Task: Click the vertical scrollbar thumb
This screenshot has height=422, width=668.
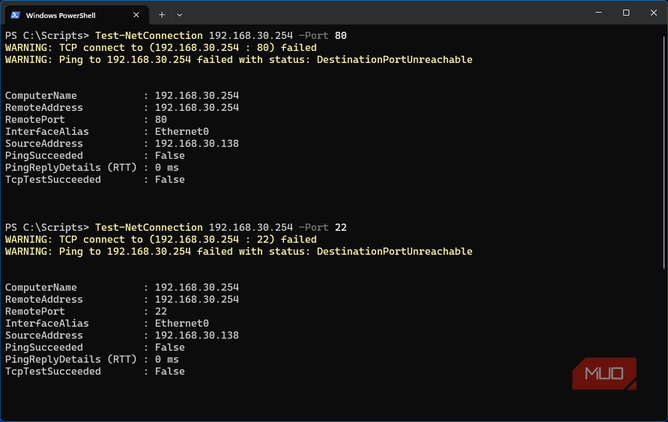Action: click(x=664, y=152)
